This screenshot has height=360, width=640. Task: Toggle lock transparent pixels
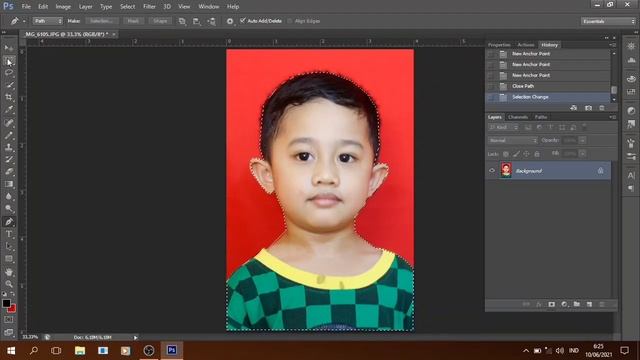point(506,154)
